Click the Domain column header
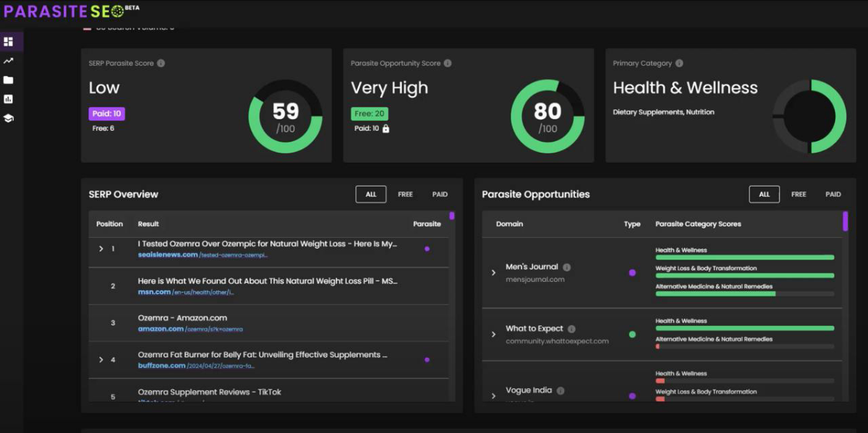Image resolution: width=868 pixels, height=433 pixels. coord(509,224)
